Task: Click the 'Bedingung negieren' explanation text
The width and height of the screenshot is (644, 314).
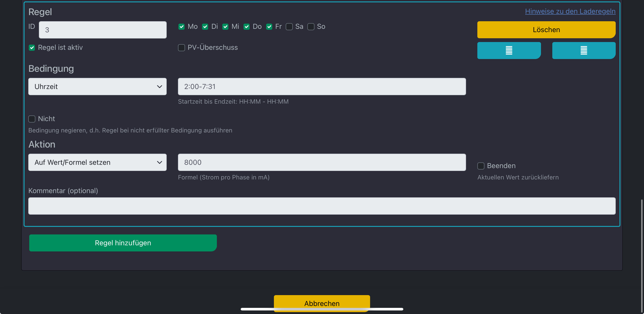Action: click(130, 130)
